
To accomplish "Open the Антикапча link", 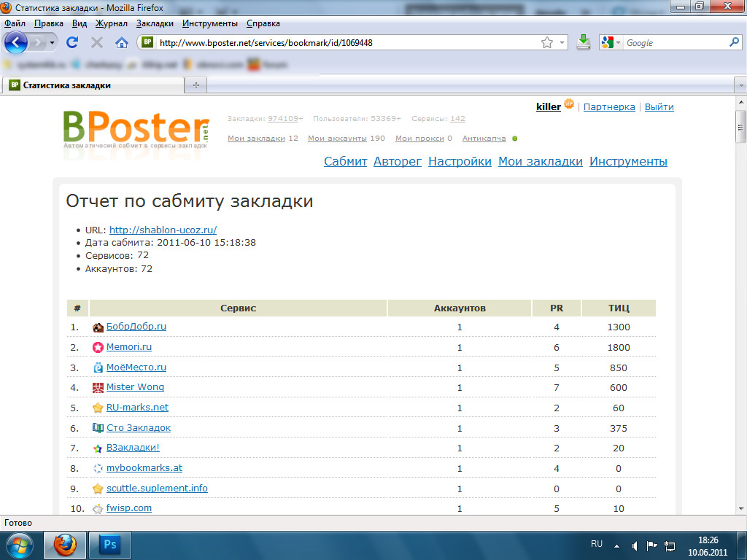I will pos(484,138).
